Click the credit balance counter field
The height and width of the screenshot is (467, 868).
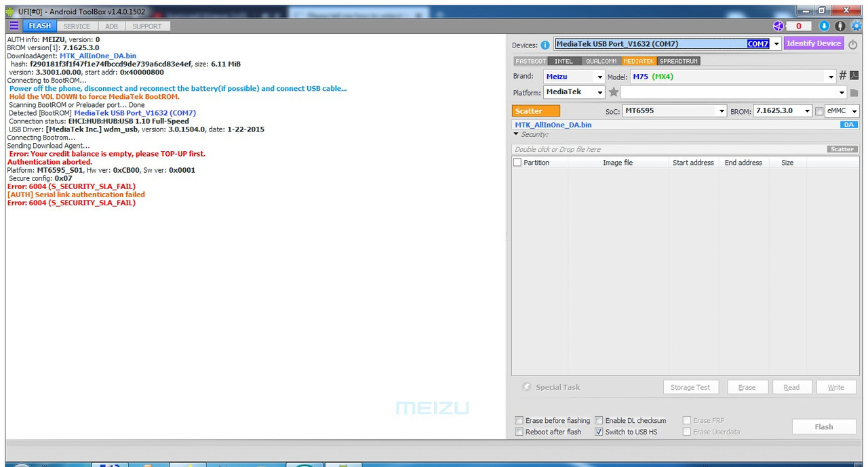coord(799,26)
